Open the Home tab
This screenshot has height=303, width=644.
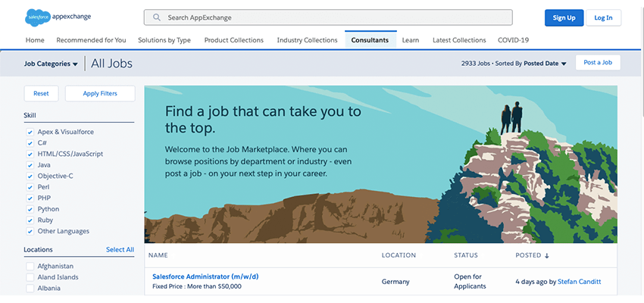pyautogui.click(x=35, y=40)
